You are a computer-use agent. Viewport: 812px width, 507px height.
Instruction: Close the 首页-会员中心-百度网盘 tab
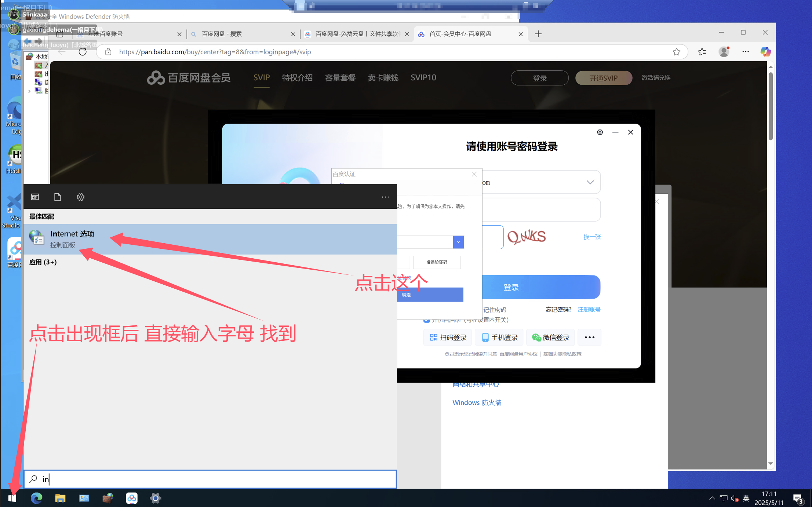[521, 34]
